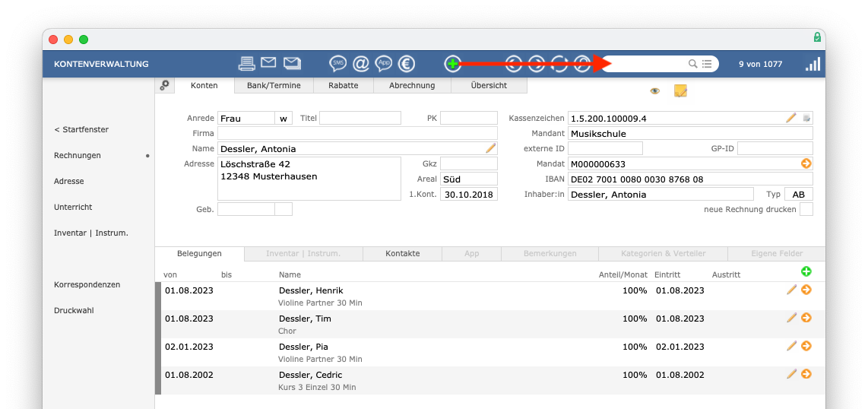
Task: Switch to the Bank/Termine tab
Action: (274, 85)
